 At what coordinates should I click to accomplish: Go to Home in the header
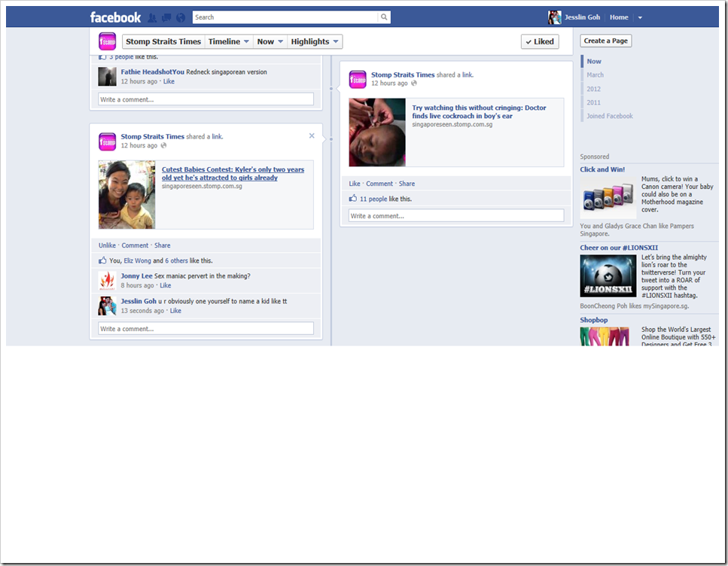pos(619,17)
